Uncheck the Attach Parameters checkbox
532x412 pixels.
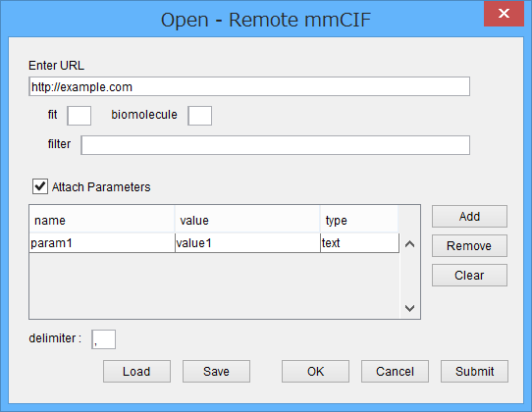(x=40, y=186)
